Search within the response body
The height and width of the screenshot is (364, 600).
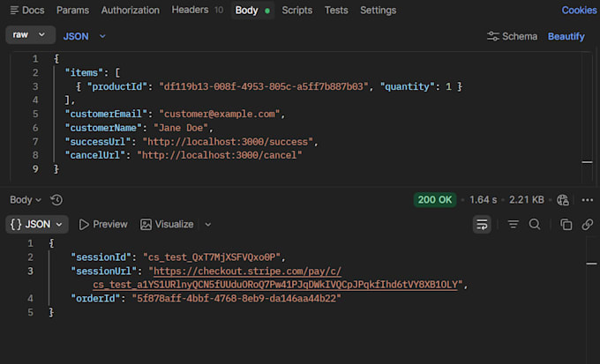535,225
